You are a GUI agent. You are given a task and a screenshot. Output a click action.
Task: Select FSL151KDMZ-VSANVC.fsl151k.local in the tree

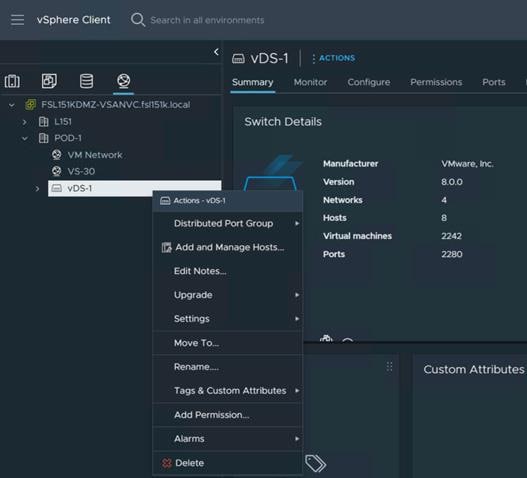click(115, 105)
